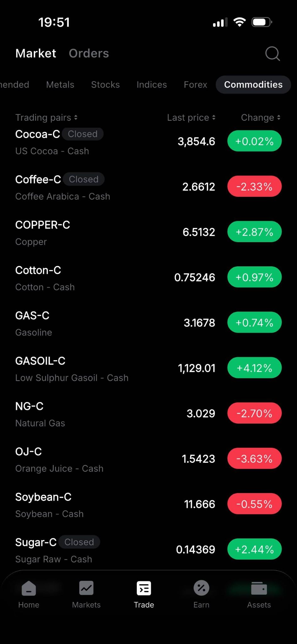Select the Forex category tab
Viewport: 297px width, 644px height.
195,85
